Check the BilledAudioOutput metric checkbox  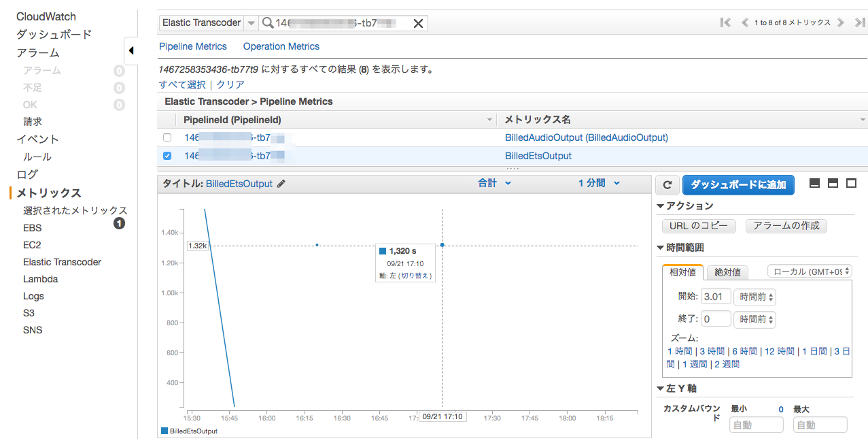pos(167,137)
